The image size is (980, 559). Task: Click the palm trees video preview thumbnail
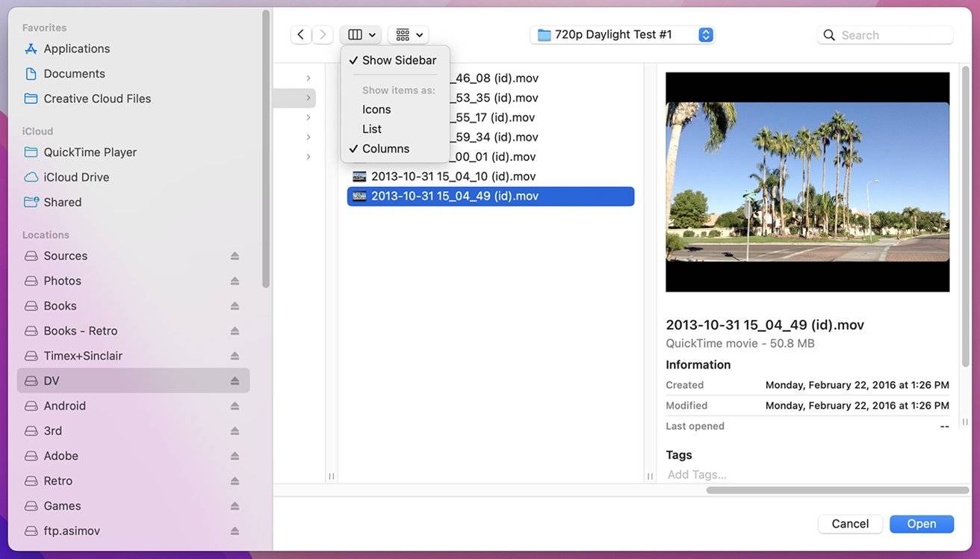807,182
